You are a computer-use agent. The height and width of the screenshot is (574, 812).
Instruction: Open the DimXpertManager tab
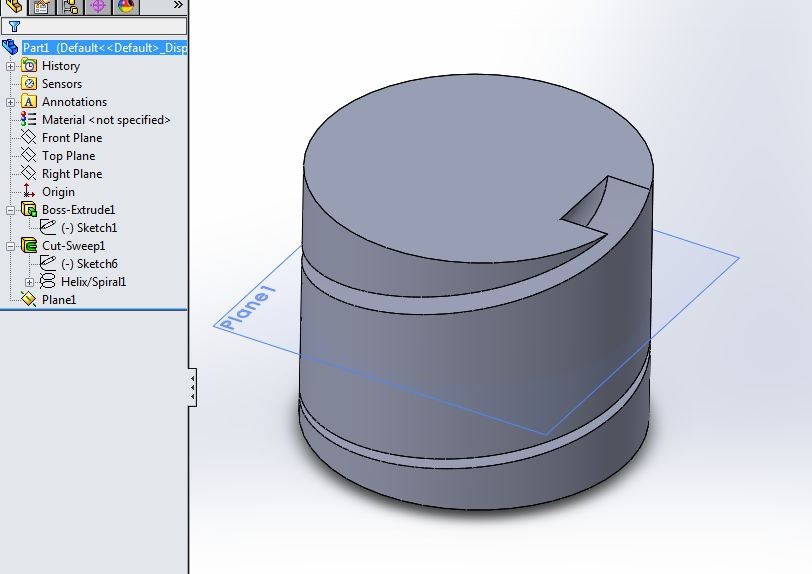pyautogui.click(x=98, y=6)
